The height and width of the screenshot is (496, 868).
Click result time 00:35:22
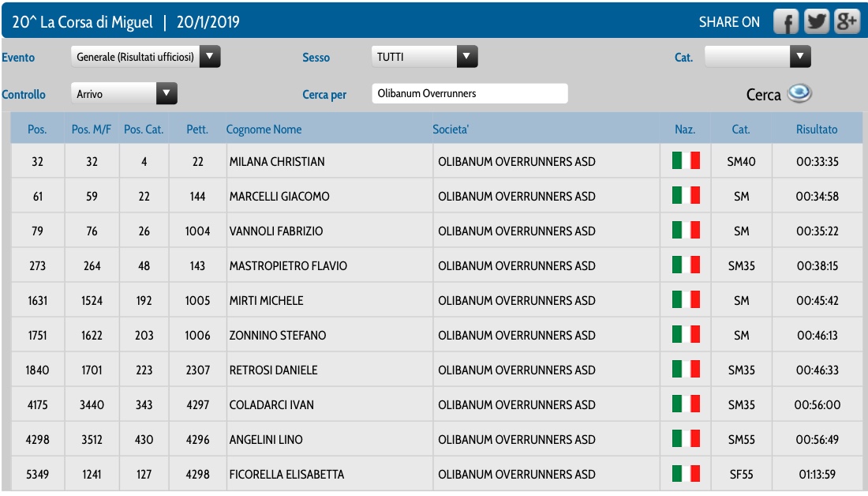coord(817,231)
